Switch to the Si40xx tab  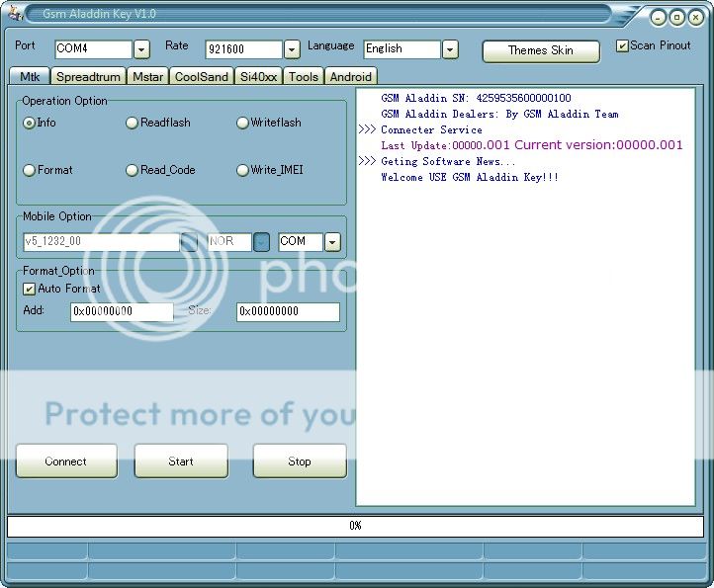[x=259, y=76]
